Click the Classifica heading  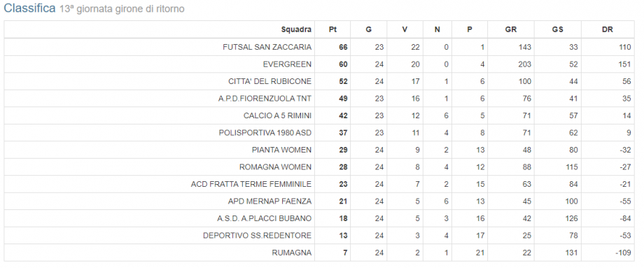[29, 8]
